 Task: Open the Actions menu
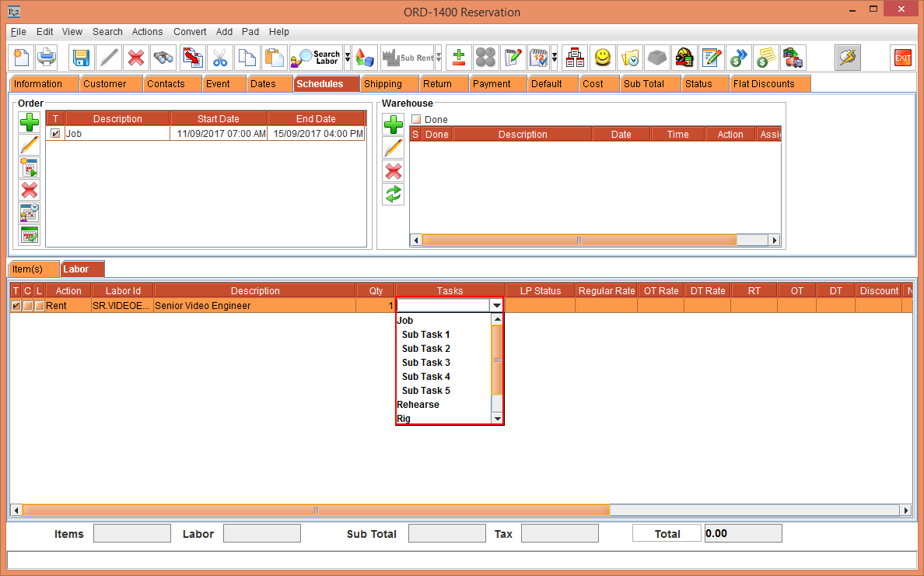(147, 32)
